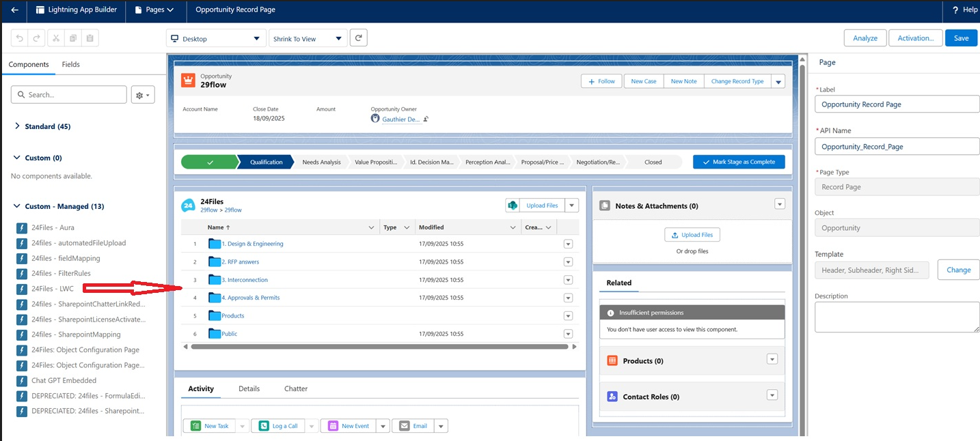Open the Desktop form factor dropdown

click(x=216, y=39)
